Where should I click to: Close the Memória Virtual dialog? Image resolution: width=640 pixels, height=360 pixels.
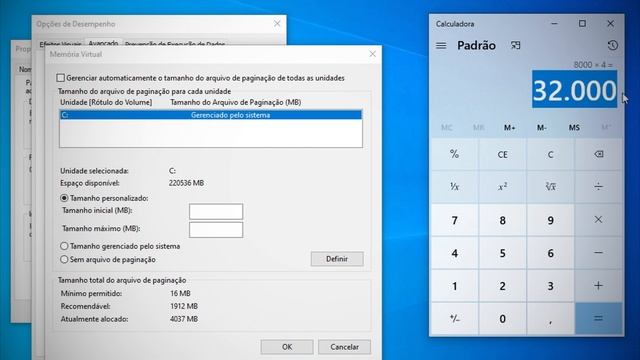372,54
